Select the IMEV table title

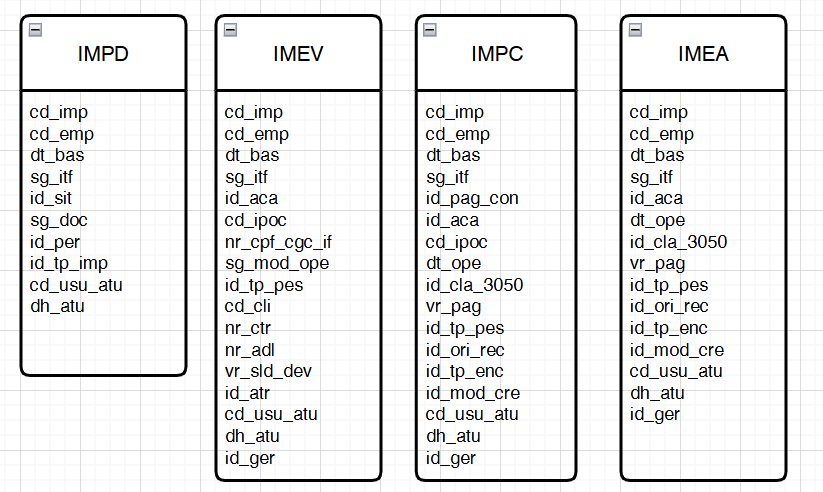click(298, 55)
